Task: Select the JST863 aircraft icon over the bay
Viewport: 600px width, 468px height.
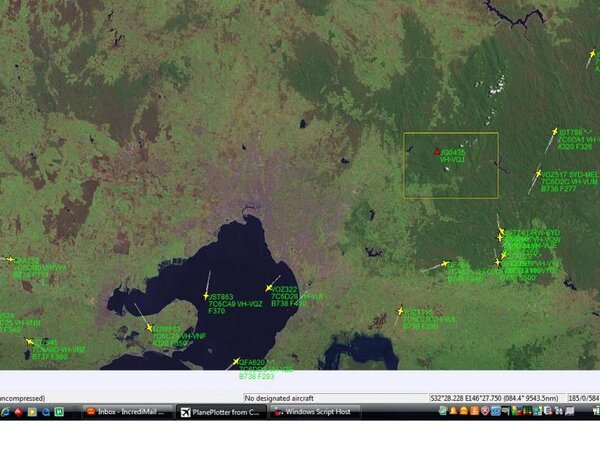Action: click(x=206, y=296)
